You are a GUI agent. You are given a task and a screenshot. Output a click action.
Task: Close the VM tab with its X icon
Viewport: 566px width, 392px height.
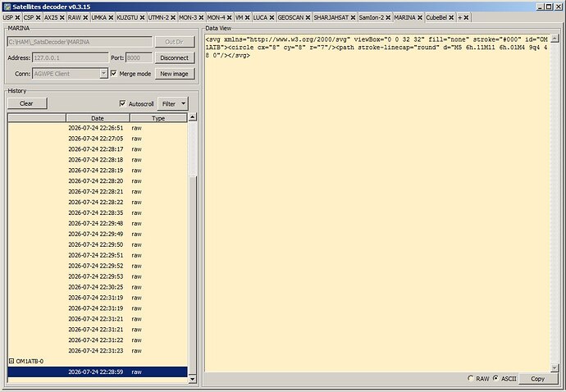click(247, 18)
